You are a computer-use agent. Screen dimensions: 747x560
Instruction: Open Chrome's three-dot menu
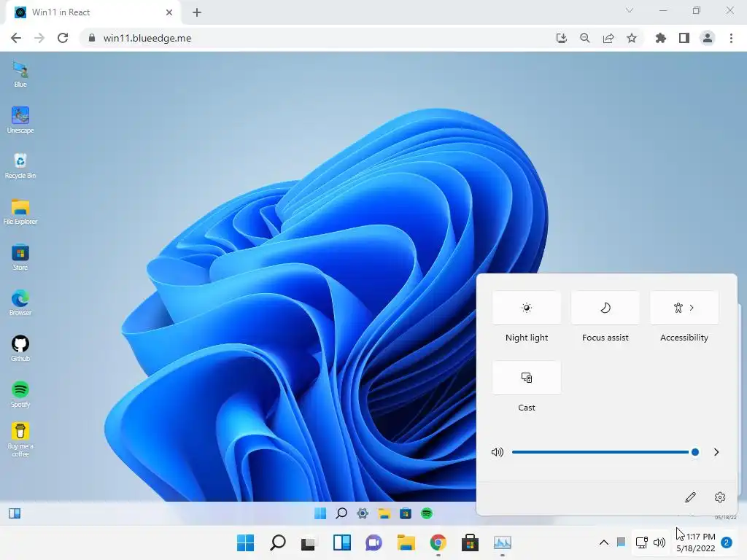[731, 38]
